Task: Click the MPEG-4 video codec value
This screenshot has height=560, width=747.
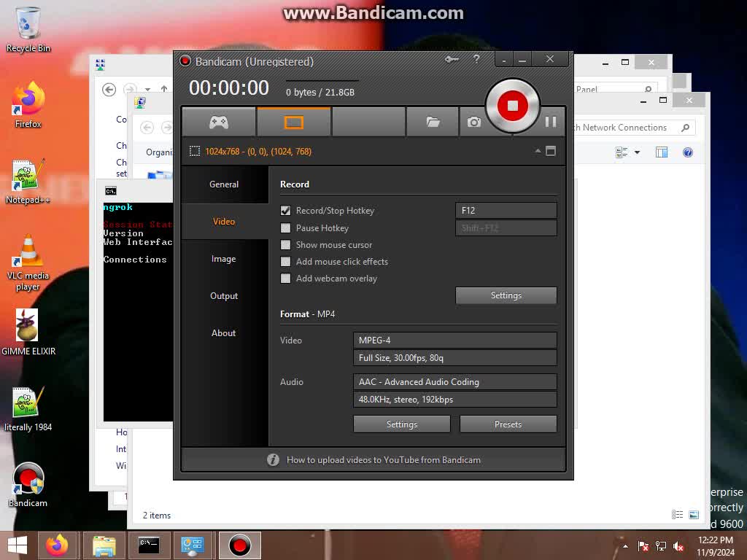Action: [x=455, y=340]
